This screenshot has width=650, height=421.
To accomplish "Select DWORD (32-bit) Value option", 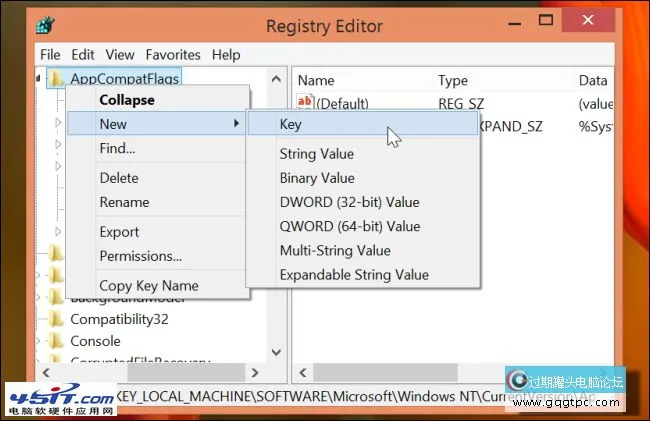I will (349, 202).
